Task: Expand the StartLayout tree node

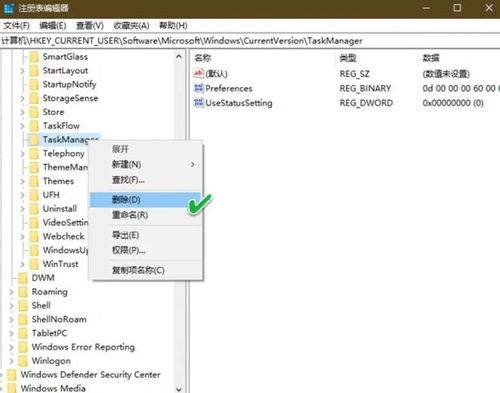Action: (x=22, y=71)
